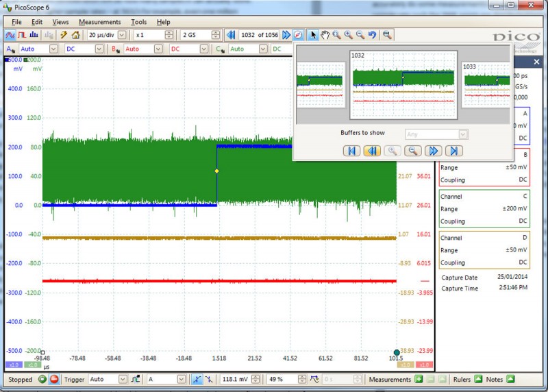Expand Trigger mode Auto dropdown
The width and height of the screenshot is (548, 392).
tap(123, 379)
